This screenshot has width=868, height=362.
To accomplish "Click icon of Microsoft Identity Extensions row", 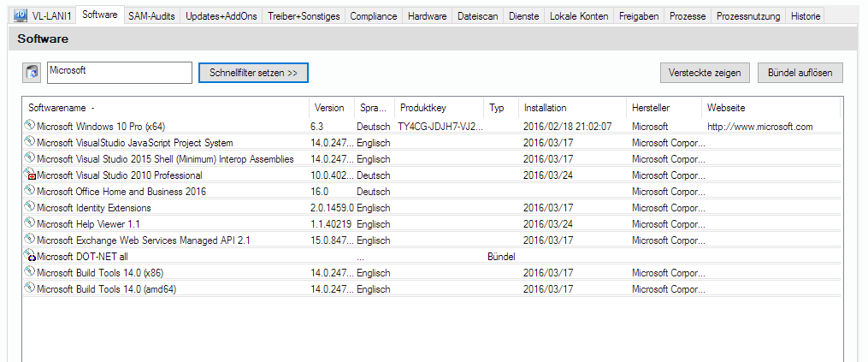I will pos(30,207).
